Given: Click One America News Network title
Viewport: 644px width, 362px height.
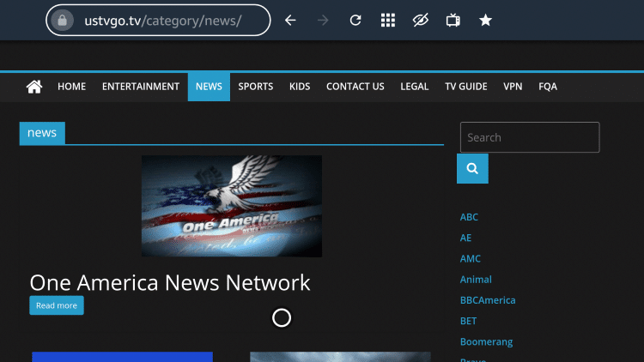Looking at the screenshot, I should [x=170, y=282].
